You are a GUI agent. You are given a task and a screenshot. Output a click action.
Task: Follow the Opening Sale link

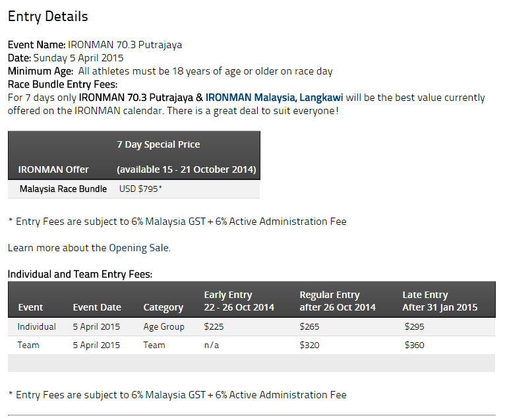[139, 248]
